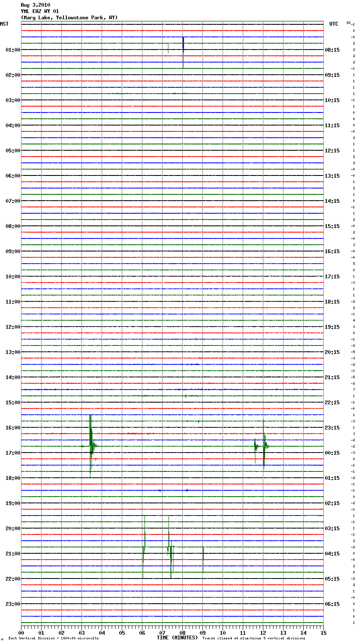The image size is (357, 644).
Task: Click the '22:00' MST time label
Action: pos(13,579)
